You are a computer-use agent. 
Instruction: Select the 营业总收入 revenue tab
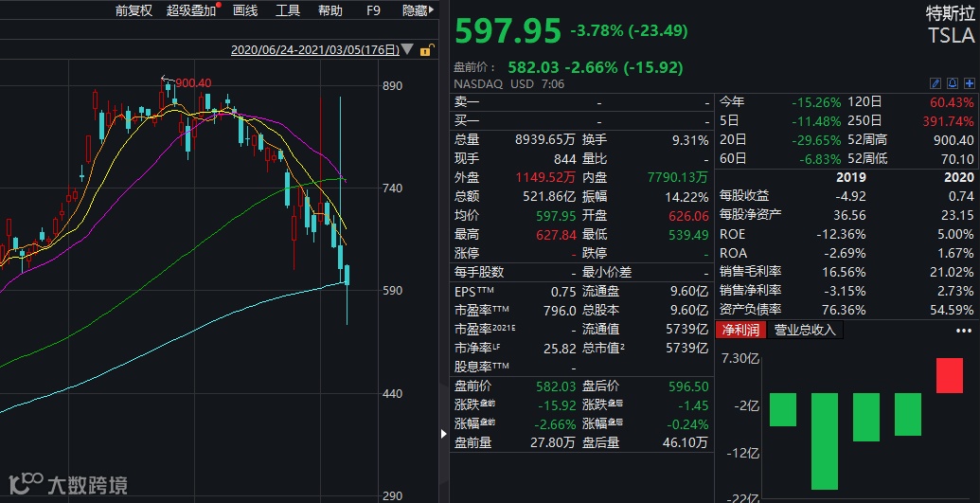805,330
